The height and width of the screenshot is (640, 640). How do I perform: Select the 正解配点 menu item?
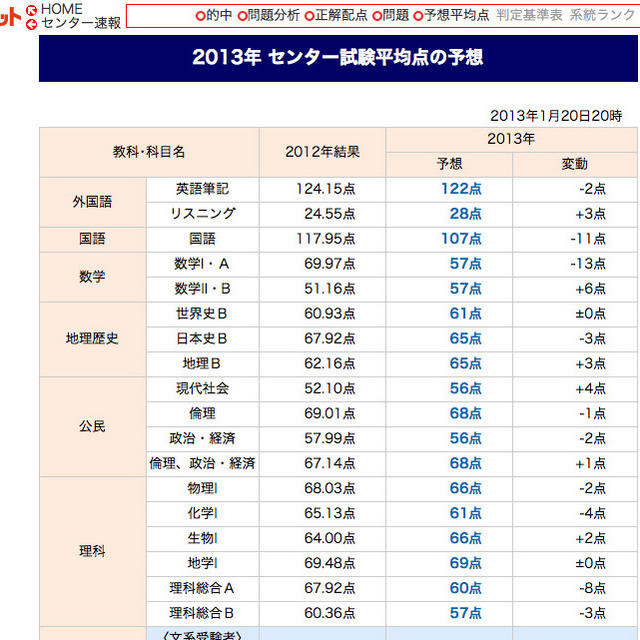click(336, 16)
